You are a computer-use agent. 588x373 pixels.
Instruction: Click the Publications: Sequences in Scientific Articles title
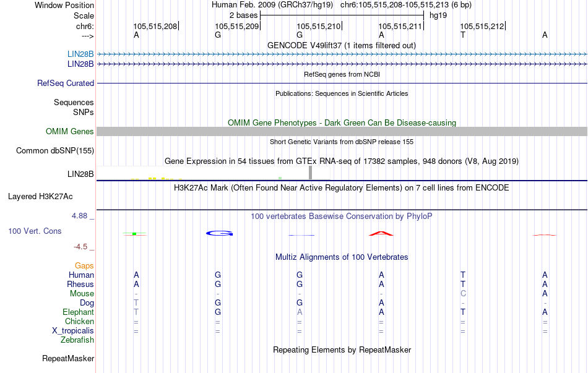point(342,94)
